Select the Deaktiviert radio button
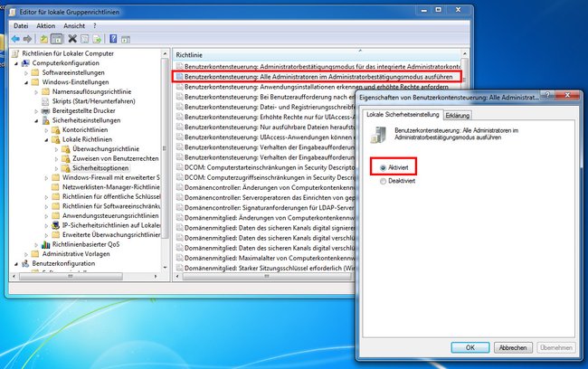The image size is (588, 369). click(383, 182)
